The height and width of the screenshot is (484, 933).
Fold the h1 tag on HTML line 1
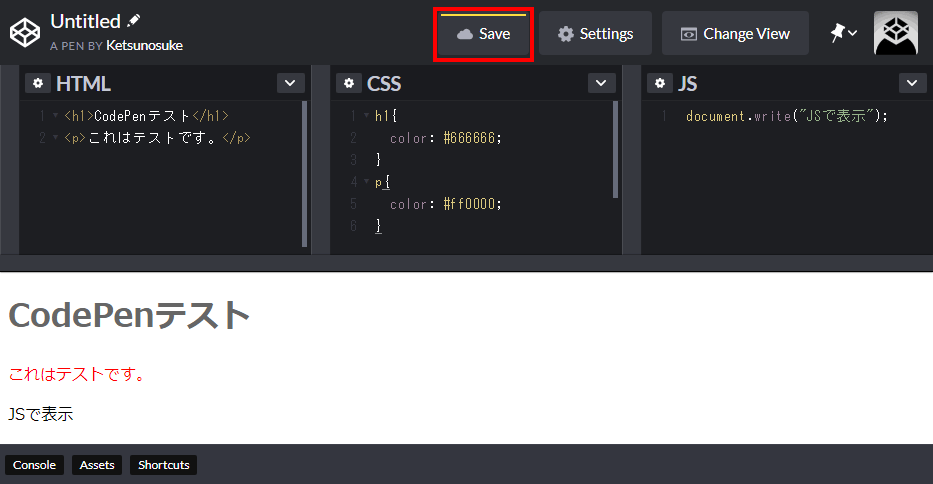click(55, 115)
